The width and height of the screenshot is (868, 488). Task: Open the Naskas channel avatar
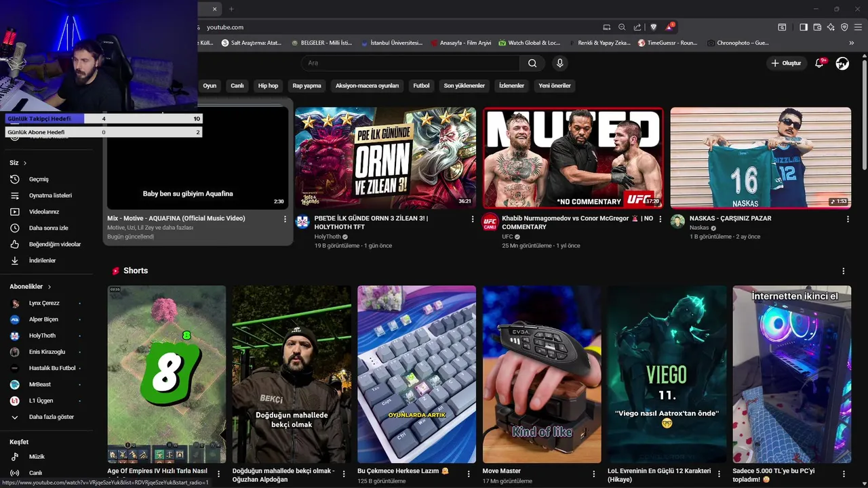(677, 222)
